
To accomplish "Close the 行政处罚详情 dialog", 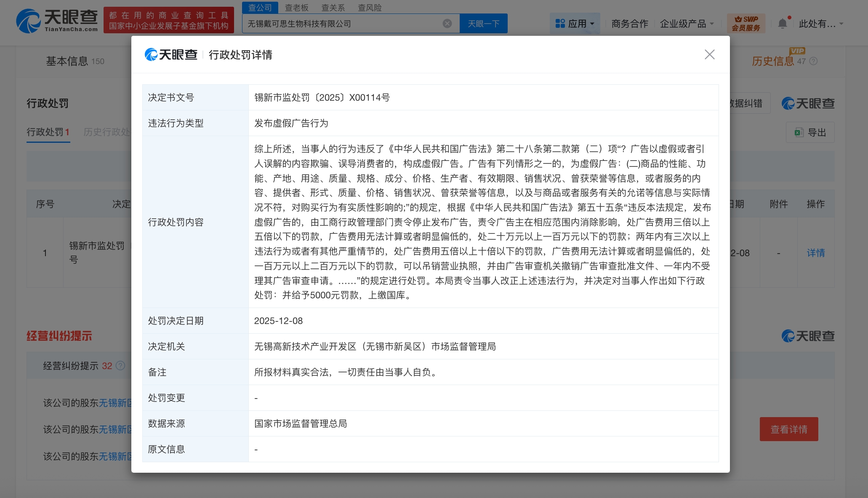I will point(709,54).
